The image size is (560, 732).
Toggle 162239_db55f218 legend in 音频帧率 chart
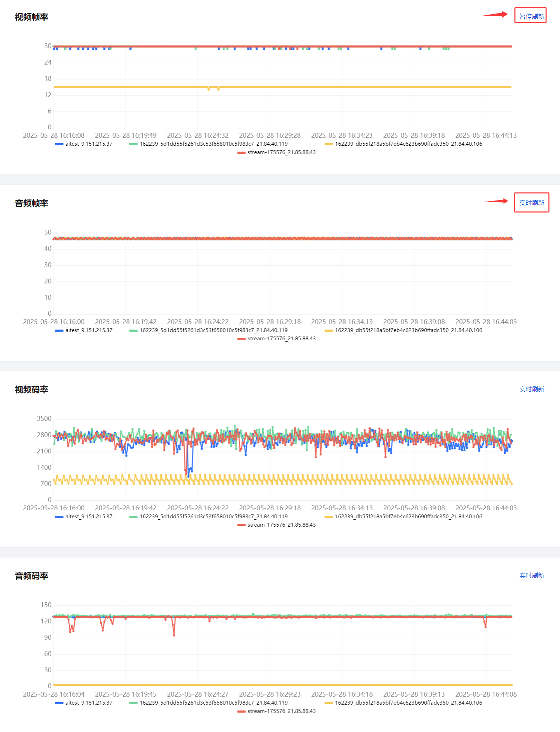403,330
